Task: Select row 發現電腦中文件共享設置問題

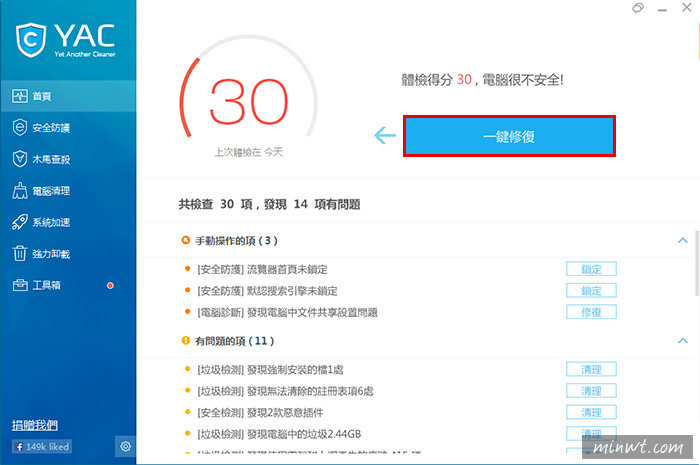Action: tap(288, 312)
